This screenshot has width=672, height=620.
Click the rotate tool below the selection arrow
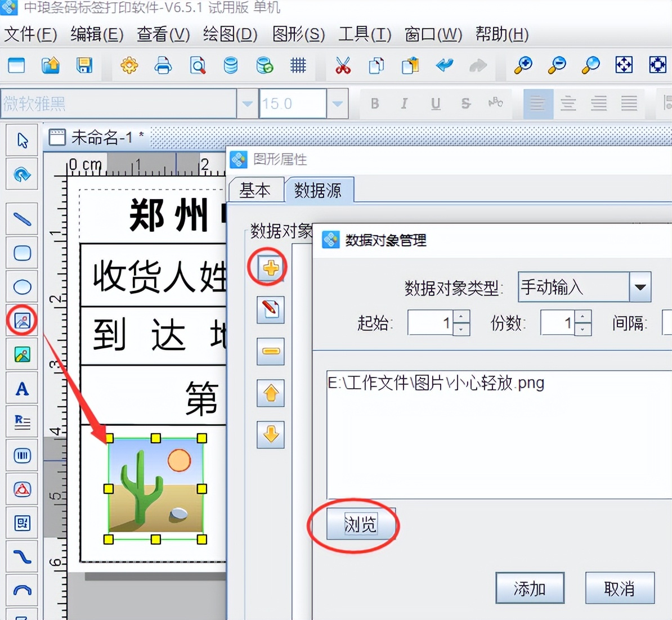point(21,174)
